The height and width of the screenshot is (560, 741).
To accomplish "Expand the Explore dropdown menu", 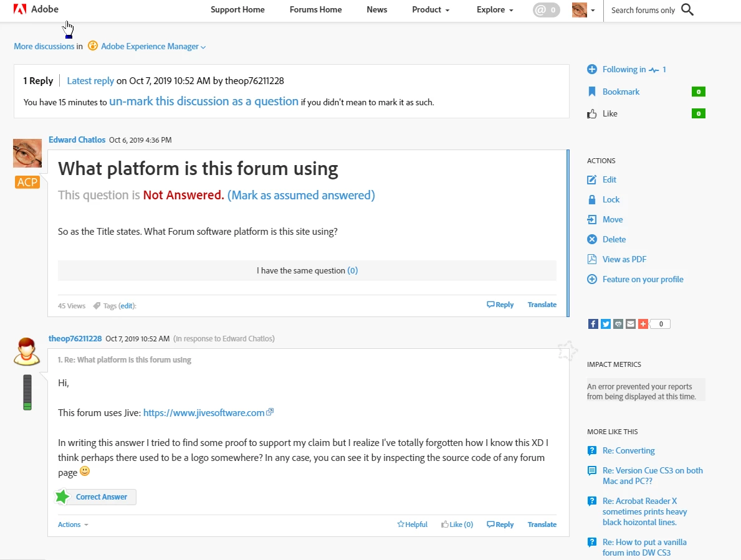I will tap(495, 9).
